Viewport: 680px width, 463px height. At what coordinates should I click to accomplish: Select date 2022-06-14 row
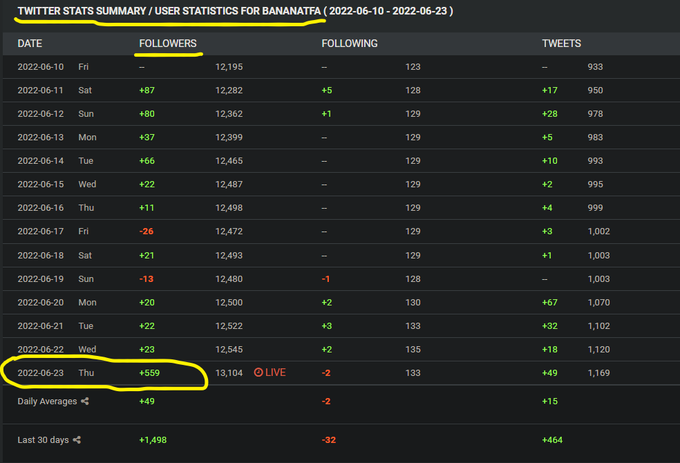pos(341,161)
